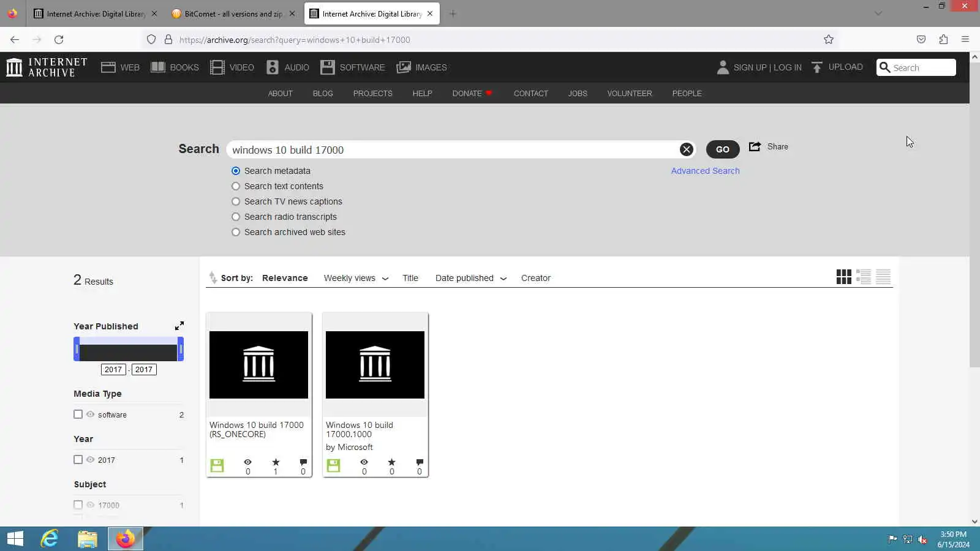Check the software media type filter
The image size is (980, 551).
[x=78, y=414]
